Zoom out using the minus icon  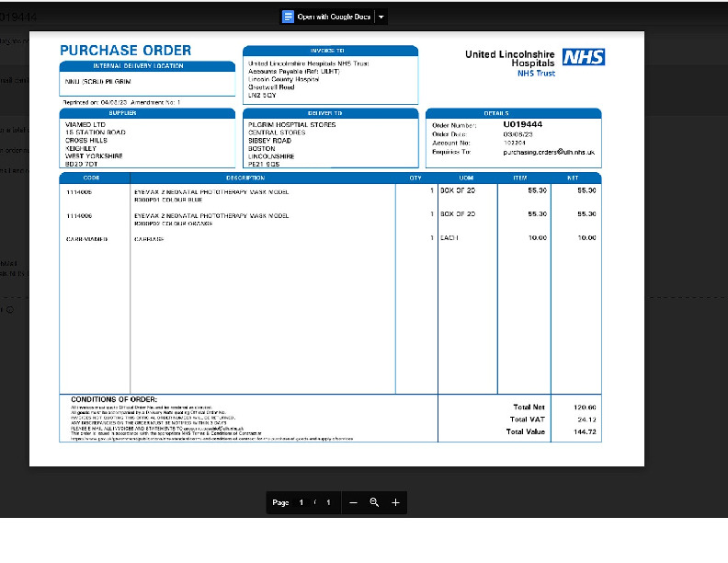point(353,502)
